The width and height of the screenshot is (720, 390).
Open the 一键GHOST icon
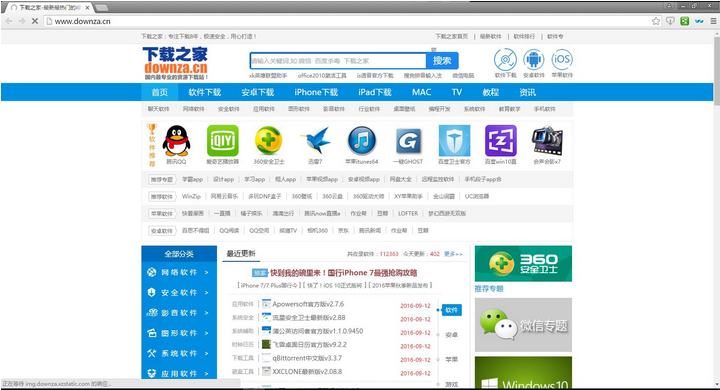408,141
